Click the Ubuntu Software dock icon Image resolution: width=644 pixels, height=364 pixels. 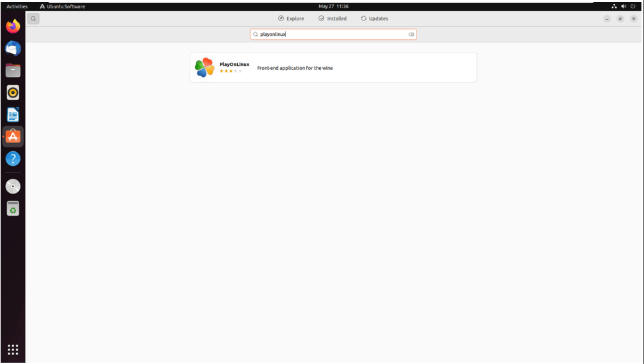[13, 136]
